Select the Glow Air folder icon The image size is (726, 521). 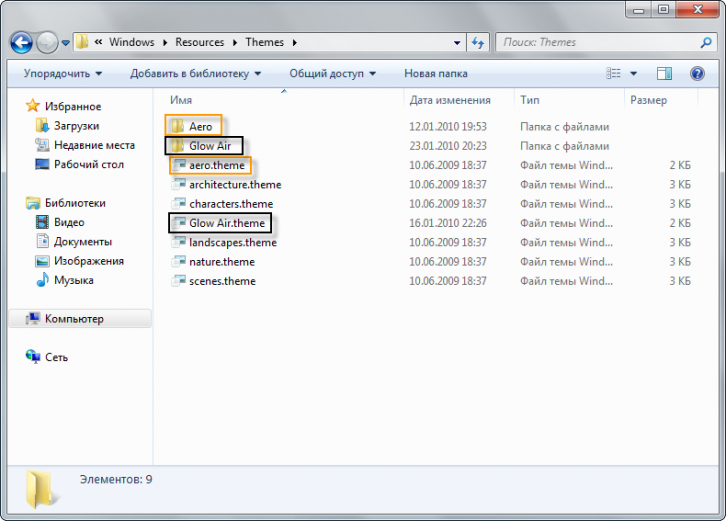click(x=177, y=146)
